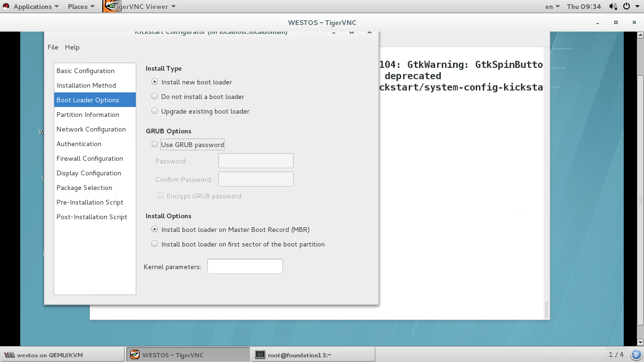644x362 pixels.
Task: Click the QEMU/KVM icon in the taskbar
Action: tap(9, 355)
